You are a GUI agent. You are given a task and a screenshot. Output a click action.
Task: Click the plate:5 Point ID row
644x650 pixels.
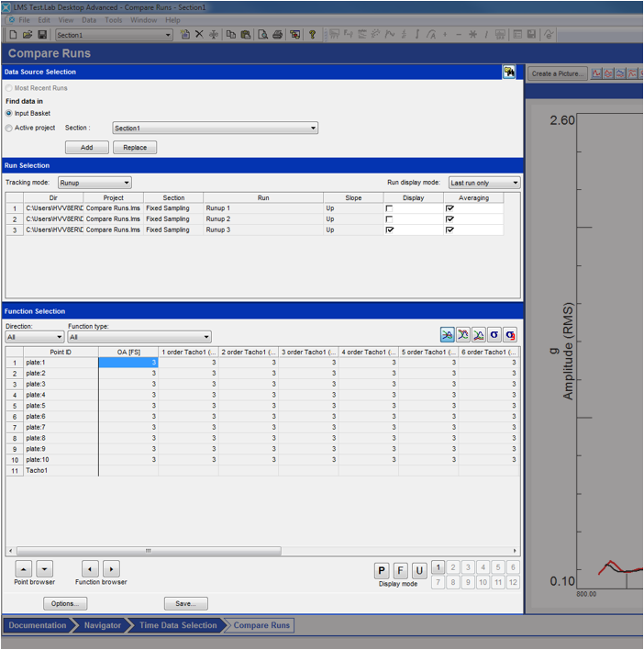61,406
